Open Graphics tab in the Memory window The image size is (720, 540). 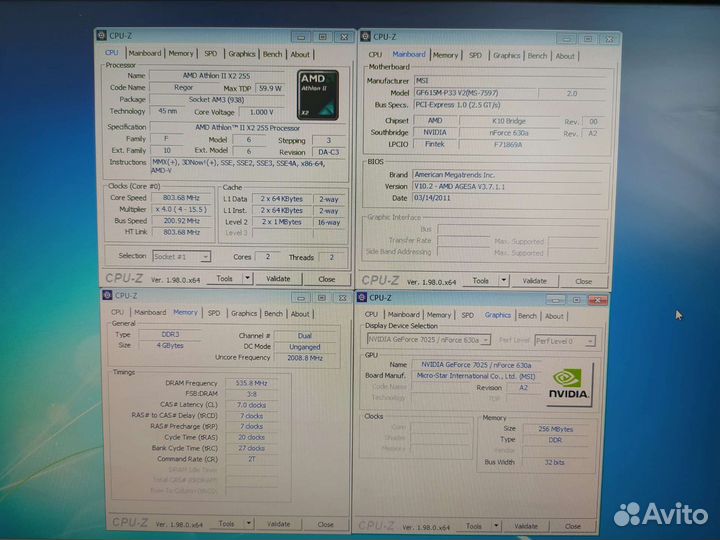244,313
